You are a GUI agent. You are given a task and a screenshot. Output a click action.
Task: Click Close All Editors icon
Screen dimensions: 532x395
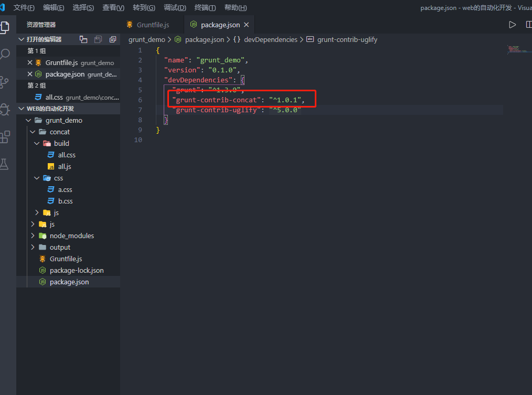[113, 39]
